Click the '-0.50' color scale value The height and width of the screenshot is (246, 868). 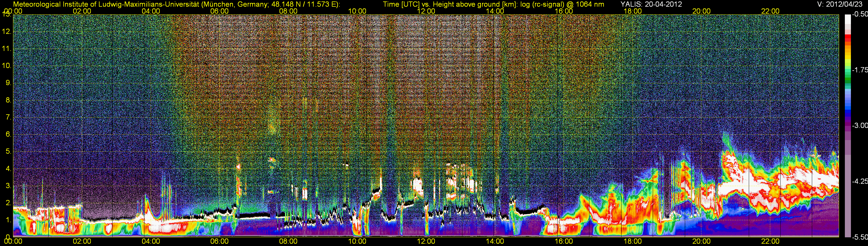(860, 14)
